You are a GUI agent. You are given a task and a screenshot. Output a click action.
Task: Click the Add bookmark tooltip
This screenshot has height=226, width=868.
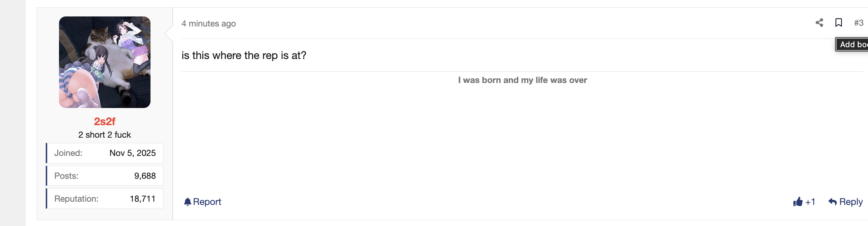pos(852,44)
